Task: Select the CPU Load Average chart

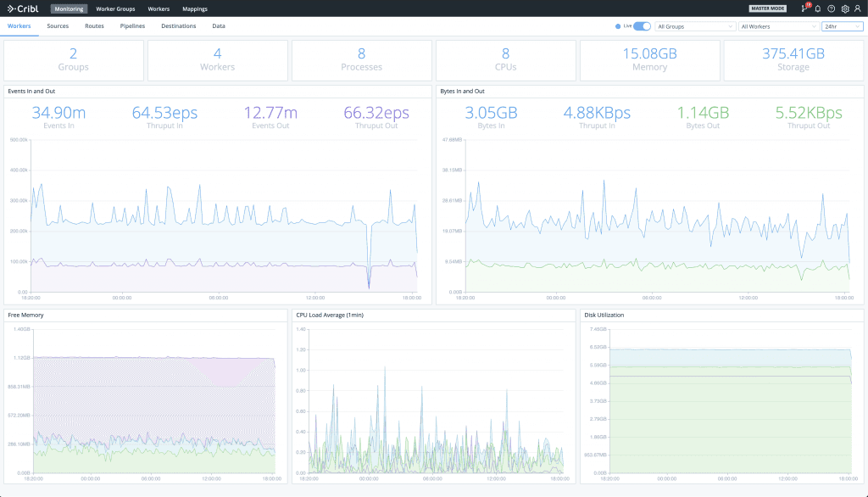Action: (x=432, y=399)
